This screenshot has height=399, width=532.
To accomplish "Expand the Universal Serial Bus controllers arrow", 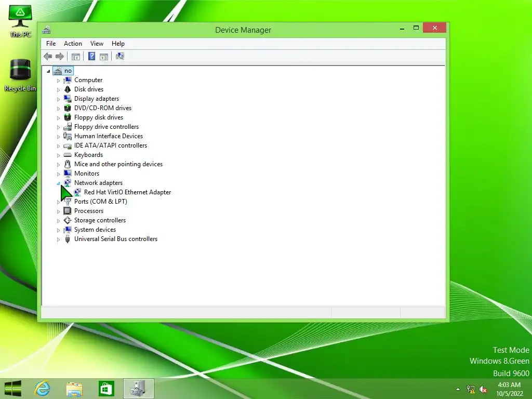I will [58, 240].
